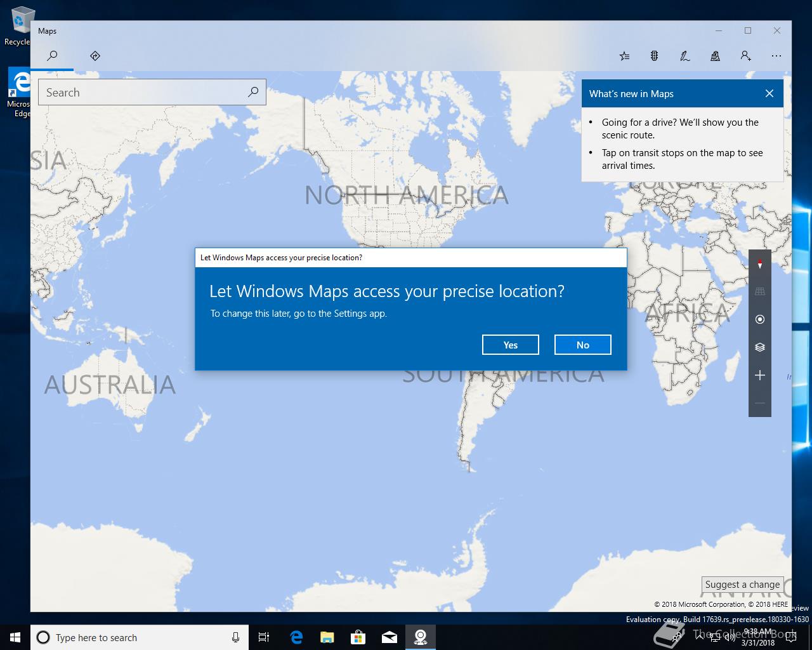Click the magnifier icon in search box
This screenshot has height=650, width=812.
coord(253,92)
